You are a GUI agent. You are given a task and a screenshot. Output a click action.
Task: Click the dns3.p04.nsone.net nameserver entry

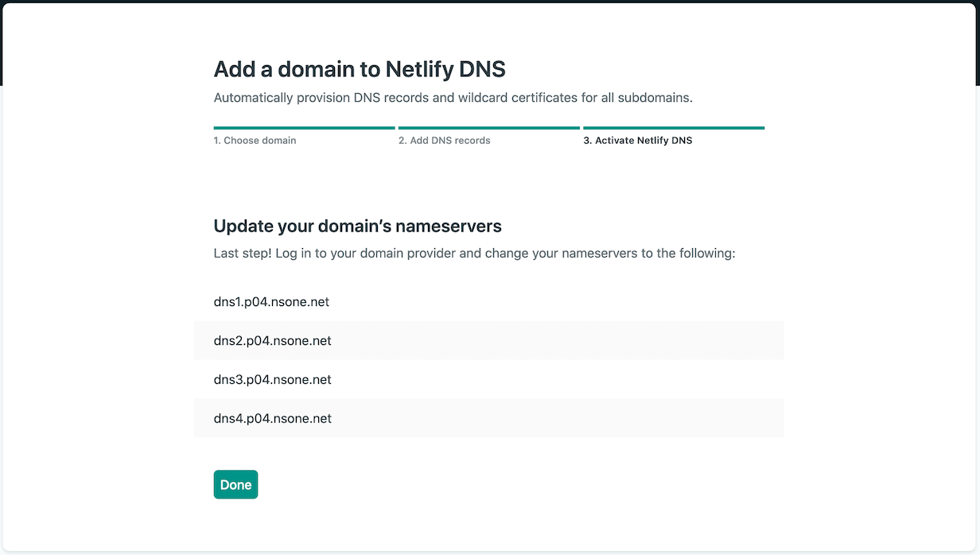tap(272, 379)
